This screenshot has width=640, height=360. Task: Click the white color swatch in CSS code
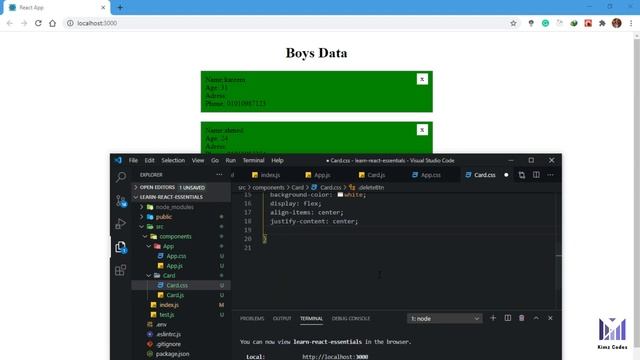tap(340, 195)
